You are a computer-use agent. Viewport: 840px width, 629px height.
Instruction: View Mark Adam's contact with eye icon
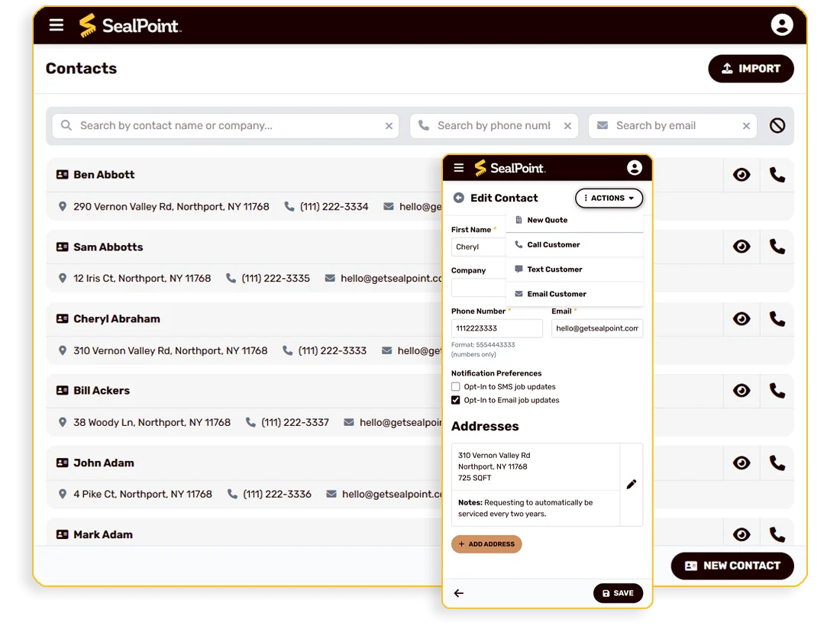coord(741,534)
